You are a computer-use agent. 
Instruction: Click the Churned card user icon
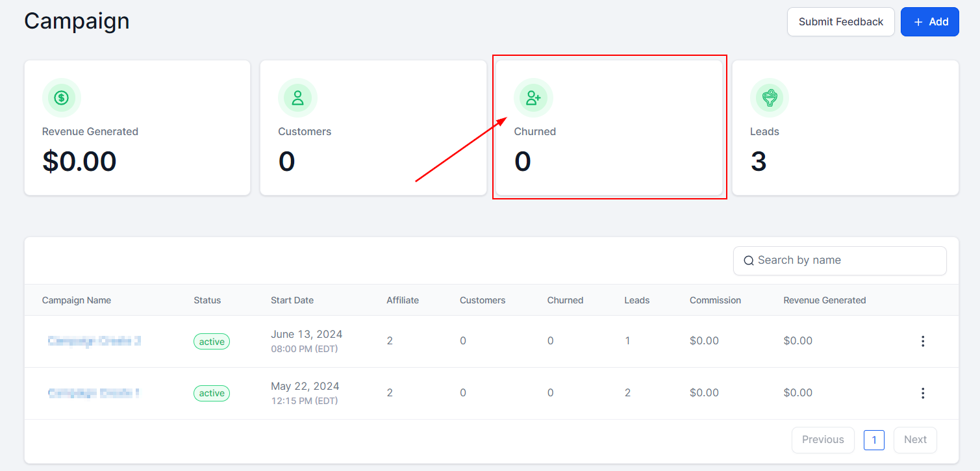point(533,98)
